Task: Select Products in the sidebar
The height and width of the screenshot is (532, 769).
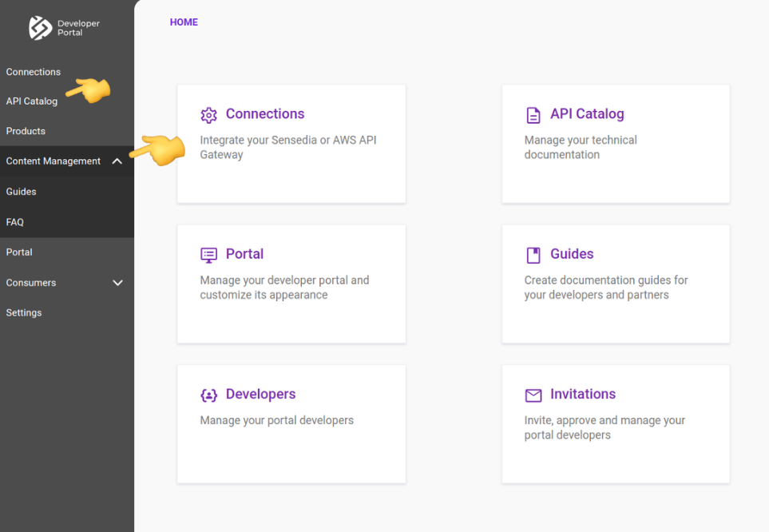Action: coord(26,131)
